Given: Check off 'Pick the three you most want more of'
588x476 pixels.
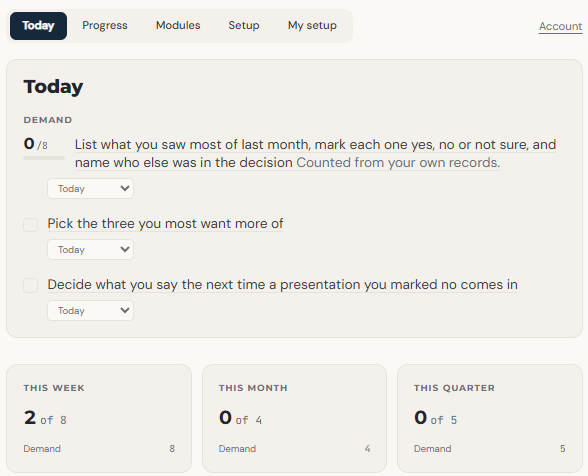Looking at the screenshot, I should [30, 225].
